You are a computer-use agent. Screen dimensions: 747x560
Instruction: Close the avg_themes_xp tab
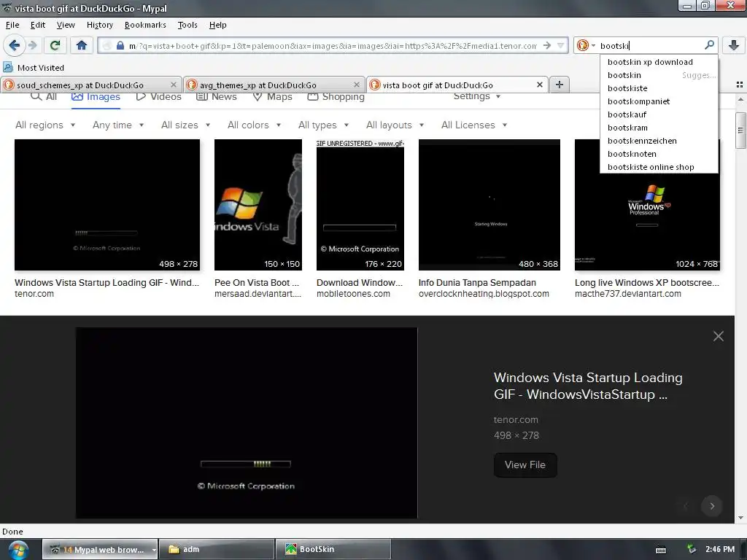[x=356, y=85]
